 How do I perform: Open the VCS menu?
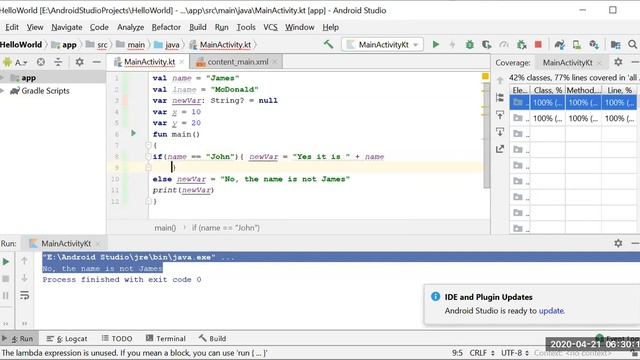click(x=270, y=27)
